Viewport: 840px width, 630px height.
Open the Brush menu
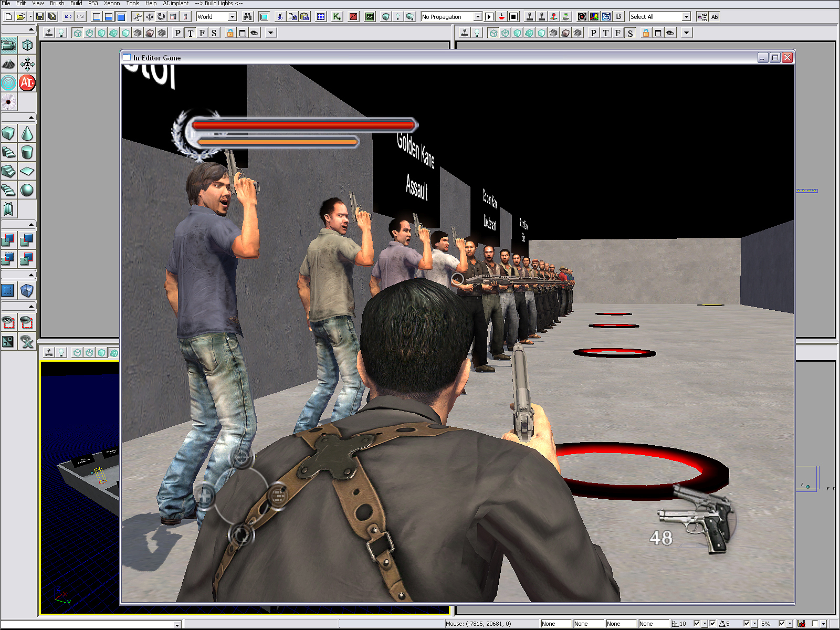(57, 3)
